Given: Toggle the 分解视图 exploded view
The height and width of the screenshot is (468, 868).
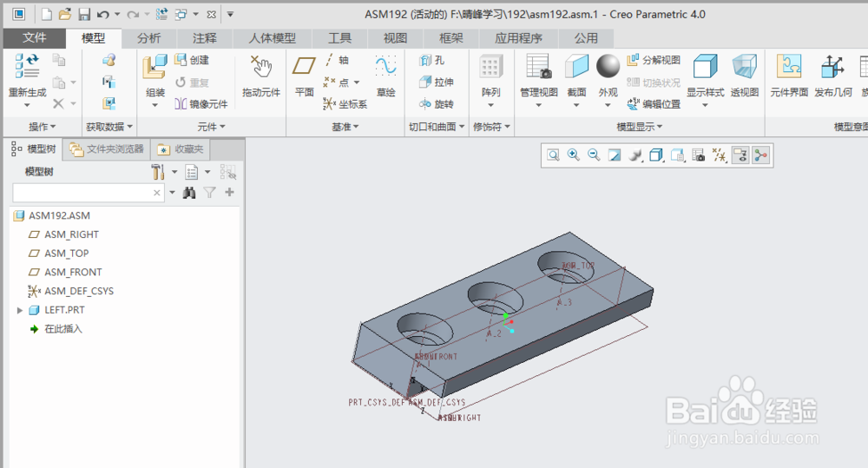Looking at the screenshot, I should (654, 60).
